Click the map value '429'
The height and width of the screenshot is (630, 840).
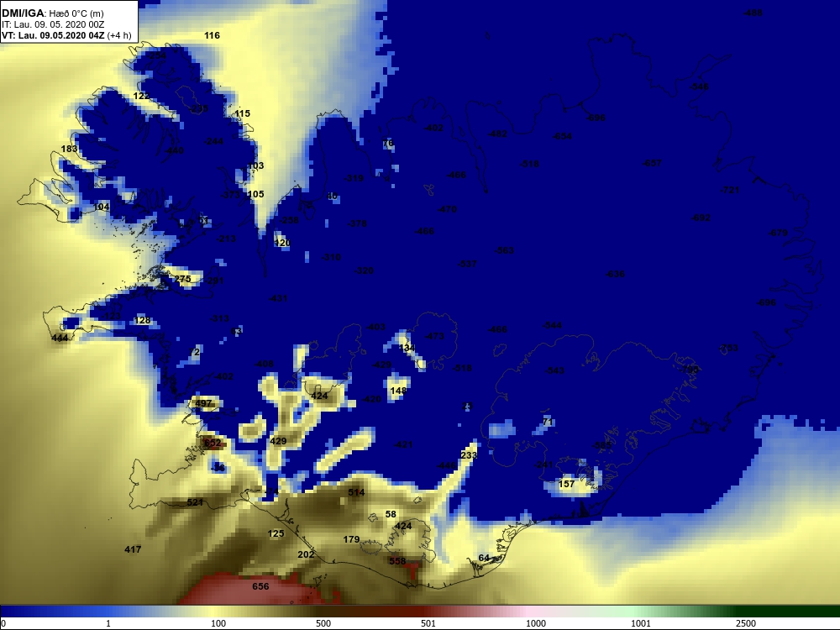(x=278, y=441)
